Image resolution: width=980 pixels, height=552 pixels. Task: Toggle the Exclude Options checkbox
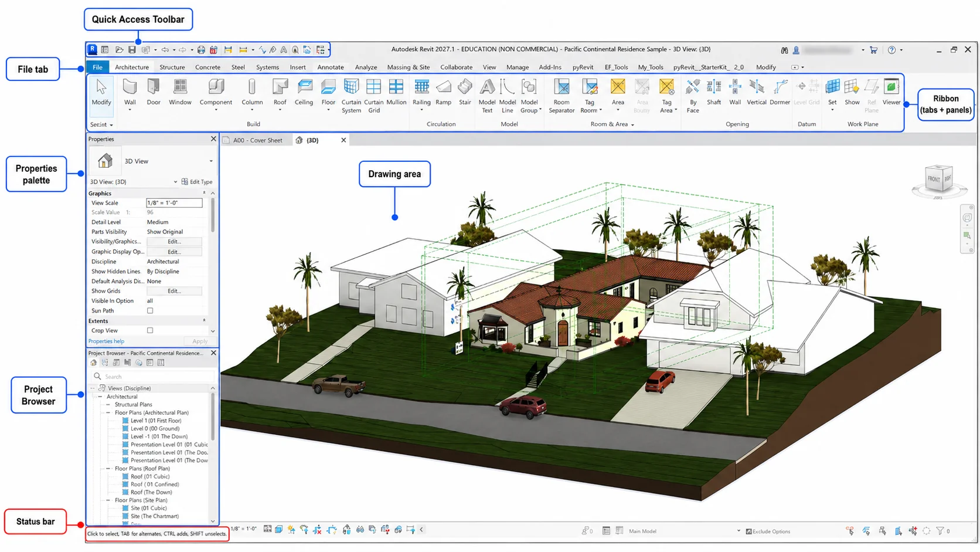click(748, 531)
